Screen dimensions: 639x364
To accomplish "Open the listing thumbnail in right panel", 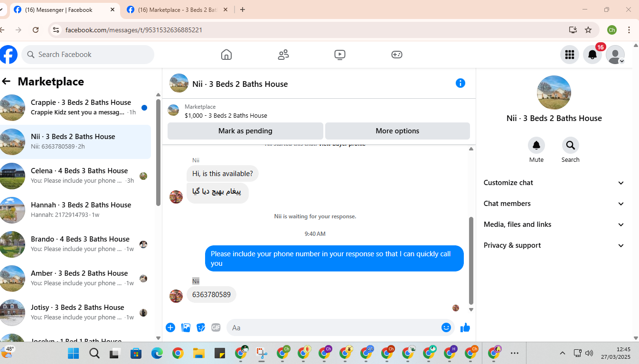I will (x=554, y=93).
